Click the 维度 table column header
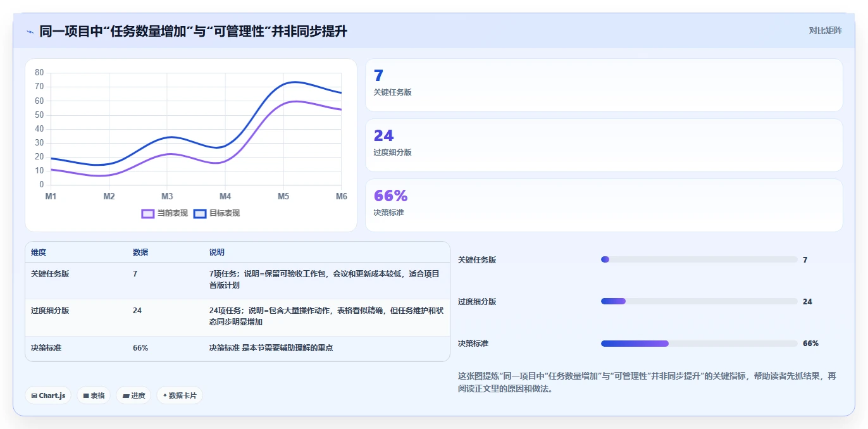This screenshot has width=868, height=429. pyautogui.click(x=39, y=252)
